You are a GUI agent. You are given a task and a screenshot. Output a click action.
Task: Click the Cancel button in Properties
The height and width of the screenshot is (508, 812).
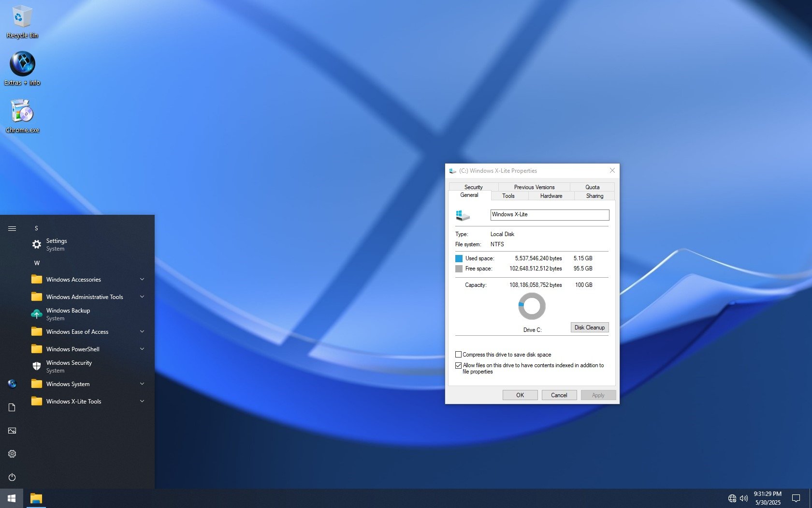point(559,395)
